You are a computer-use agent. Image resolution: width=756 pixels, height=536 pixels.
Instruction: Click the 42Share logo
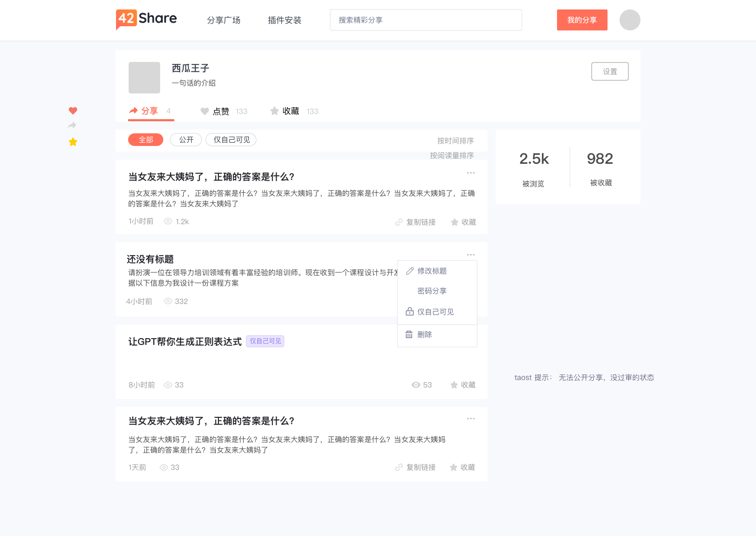tap(146, 19)
